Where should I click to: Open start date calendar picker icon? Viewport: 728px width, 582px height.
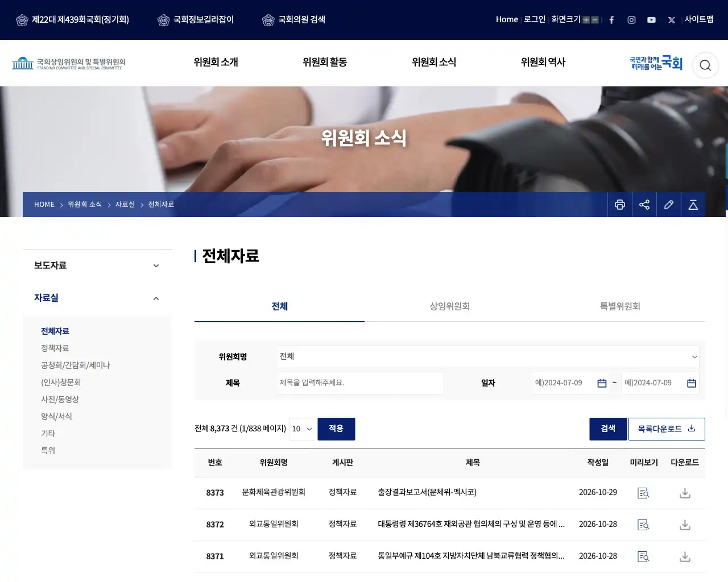(602, 384)
